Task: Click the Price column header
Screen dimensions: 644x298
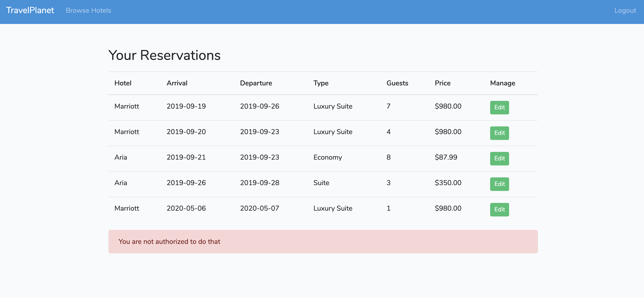Action: click(442, 83)
